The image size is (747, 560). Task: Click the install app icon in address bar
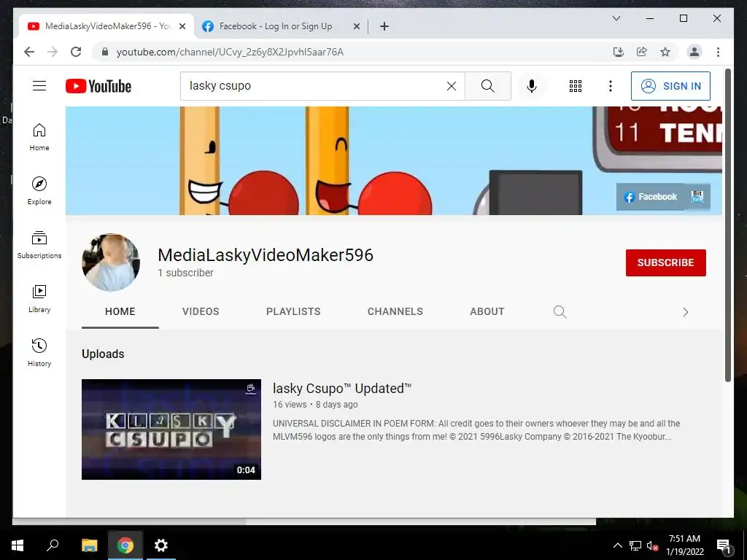tap(619, 52)
